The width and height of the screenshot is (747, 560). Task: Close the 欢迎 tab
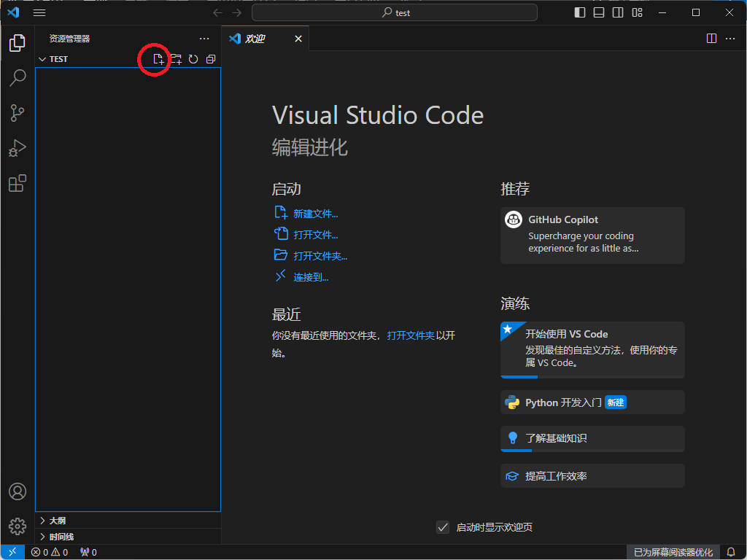coord(298,39)
